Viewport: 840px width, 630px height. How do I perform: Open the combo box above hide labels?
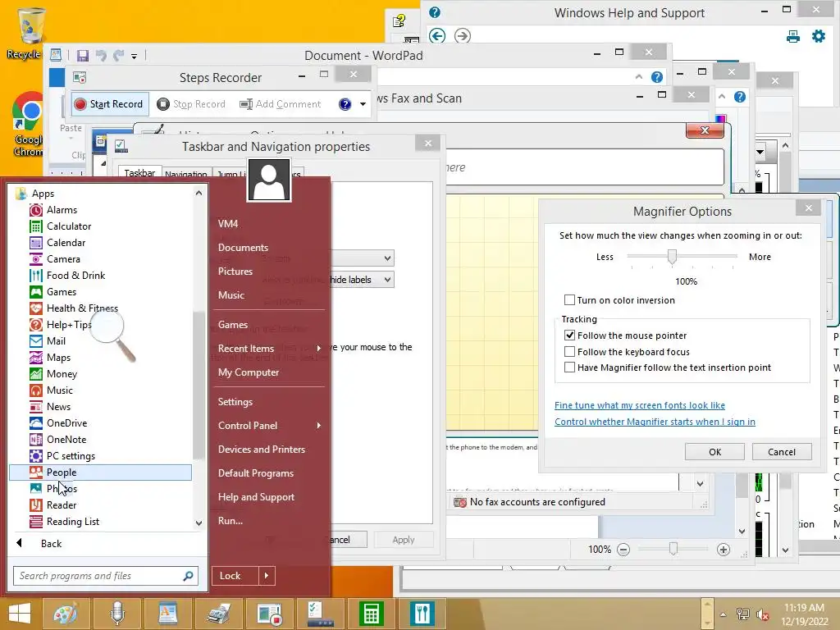tap(362, 258)
